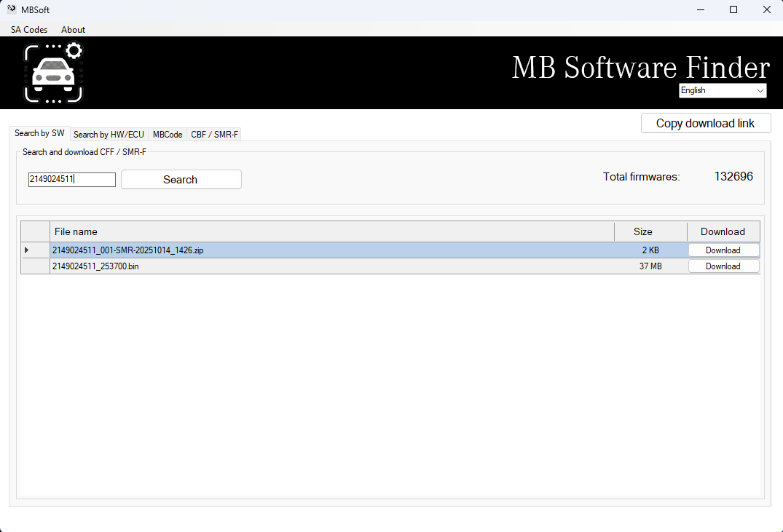Sort results by the Size column
This screenshot has height=532, width=783.
643,231
